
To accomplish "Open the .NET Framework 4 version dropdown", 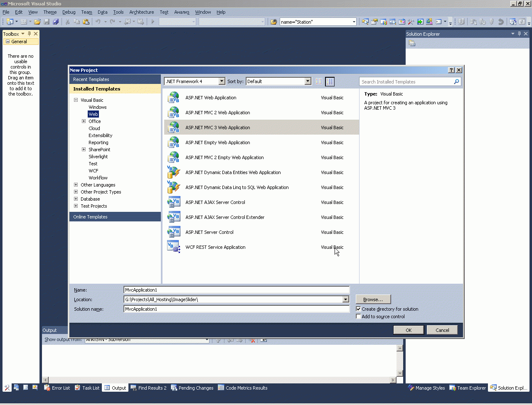I will 222,81.
